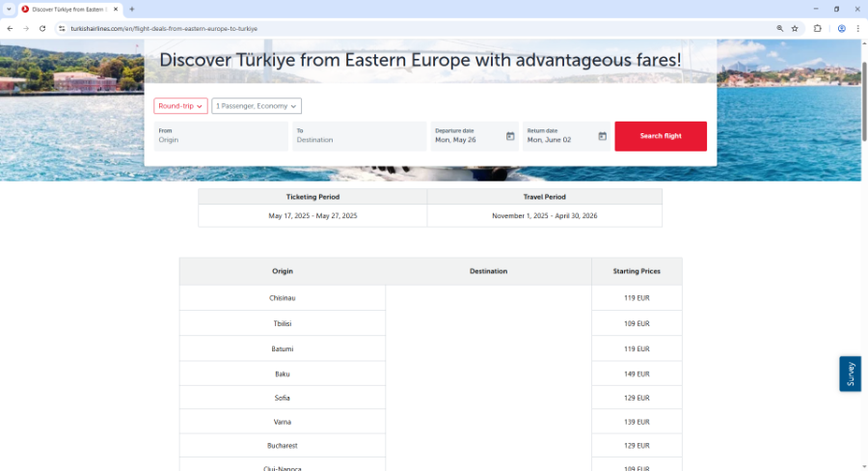This screenshot has height=471, width=868.
Task: Click the Origin column header
Action: pos(283,271)
